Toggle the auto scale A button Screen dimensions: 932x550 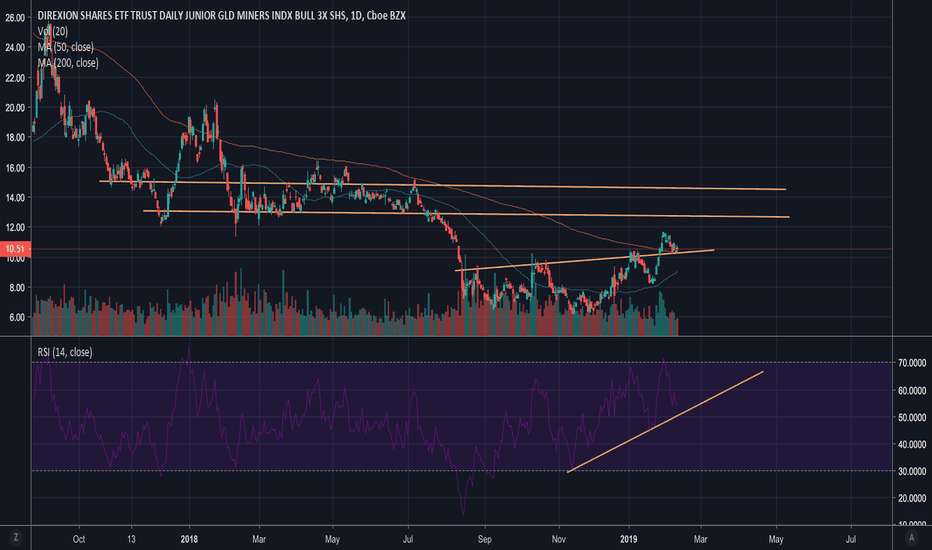click(x=911, y=538)
